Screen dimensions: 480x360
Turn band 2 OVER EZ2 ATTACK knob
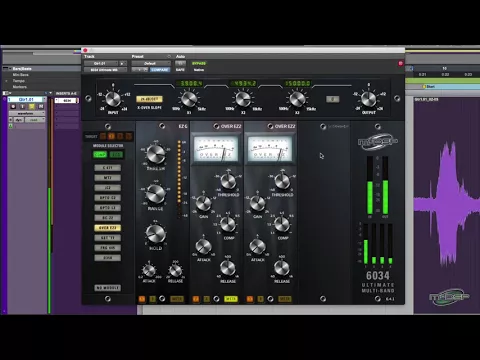pyautogui.click(x=203, y=247)
